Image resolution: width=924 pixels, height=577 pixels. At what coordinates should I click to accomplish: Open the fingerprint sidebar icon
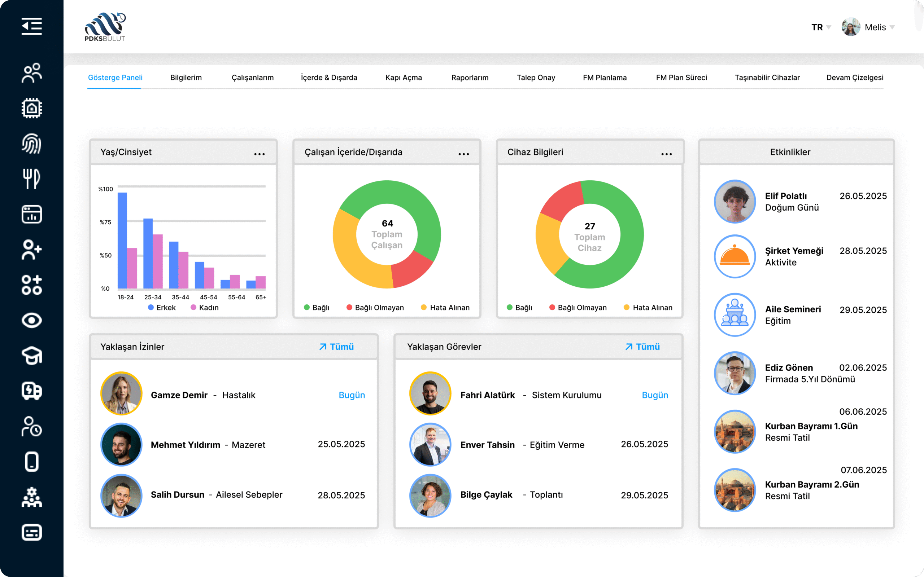tap(31, 144)
